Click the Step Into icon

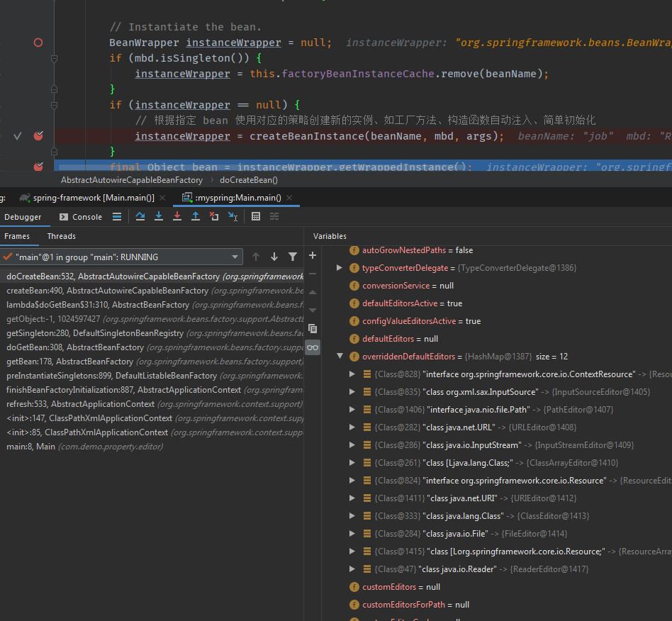(159, 217)
